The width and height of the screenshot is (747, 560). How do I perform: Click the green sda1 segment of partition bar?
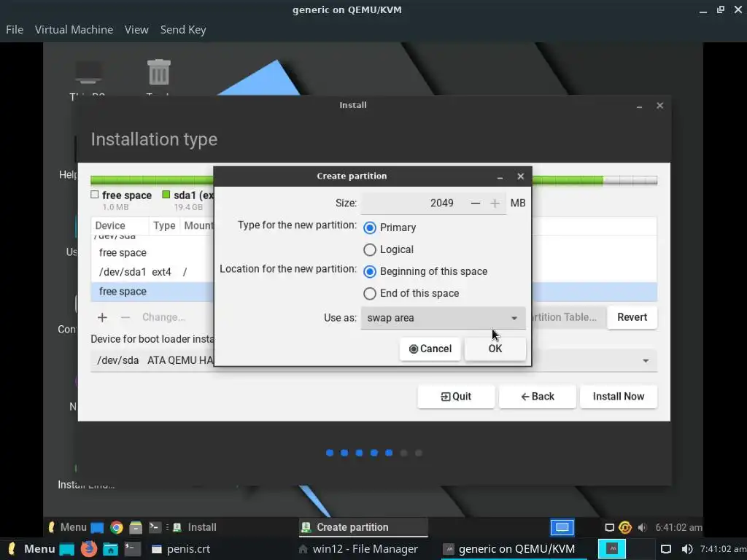tap(567, 181)
